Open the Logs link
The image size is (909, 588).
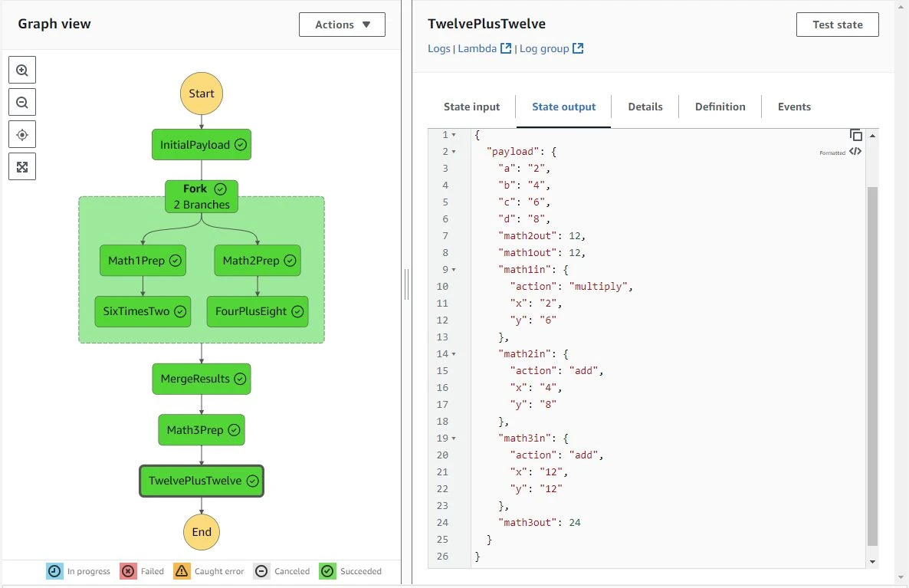[x=439, y=48]
